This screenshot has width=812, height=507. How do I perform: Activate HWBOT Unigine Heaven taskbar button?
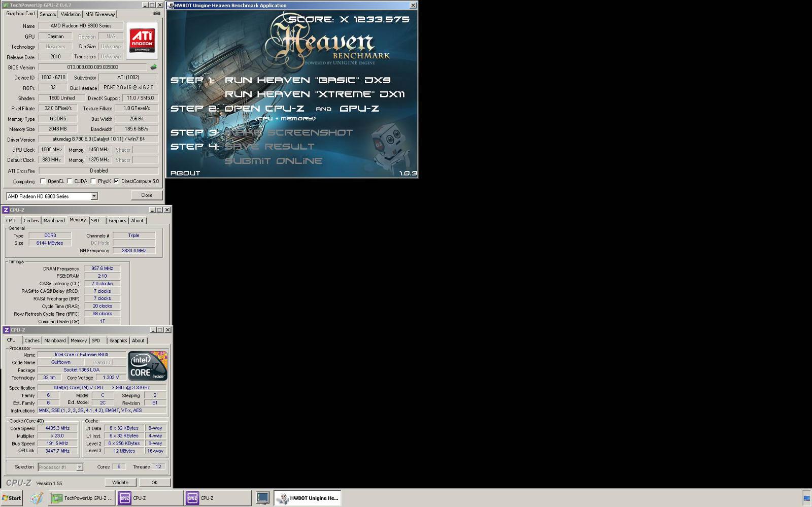[308, 498]
